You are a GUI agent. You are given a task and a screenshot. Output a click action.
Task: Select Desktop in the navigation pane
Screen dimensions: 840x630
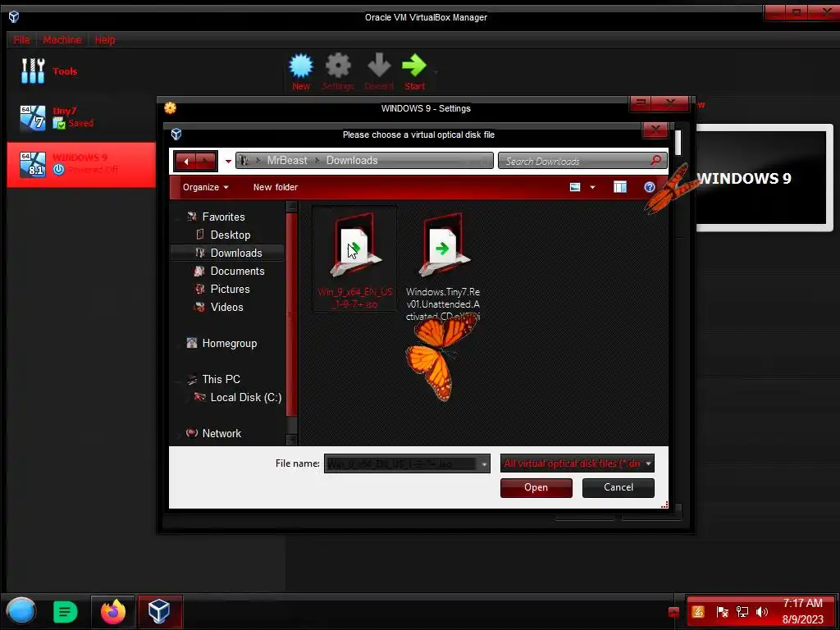click(231, 235)
